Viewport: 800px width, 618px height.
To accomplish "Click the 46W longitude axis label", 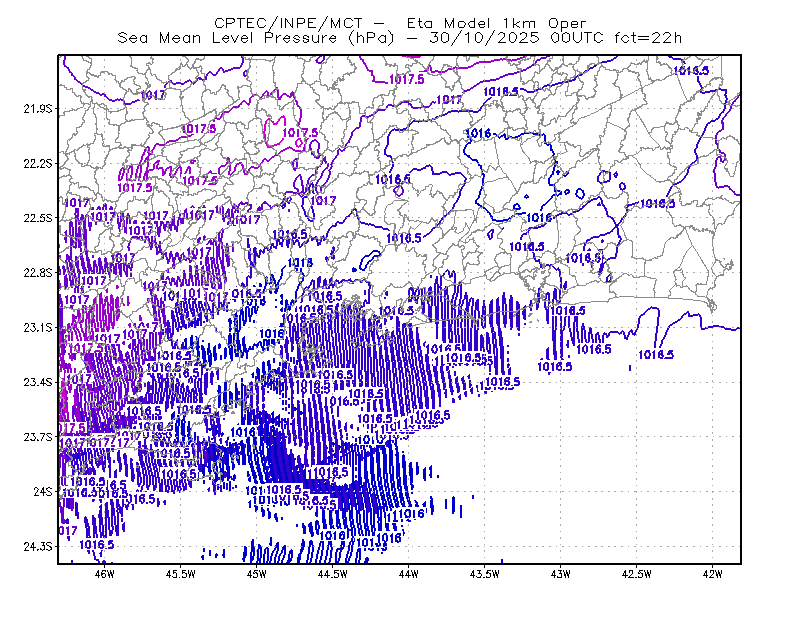I will coord(105,574).
